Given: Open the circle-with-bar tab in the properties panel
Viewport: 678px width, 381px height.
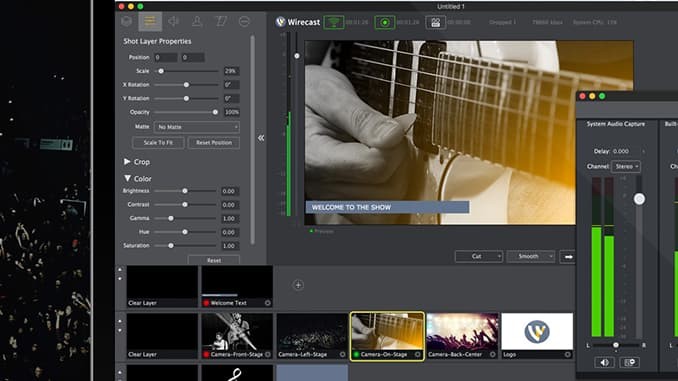Looking at the screenshot, I should click(244, 21).
